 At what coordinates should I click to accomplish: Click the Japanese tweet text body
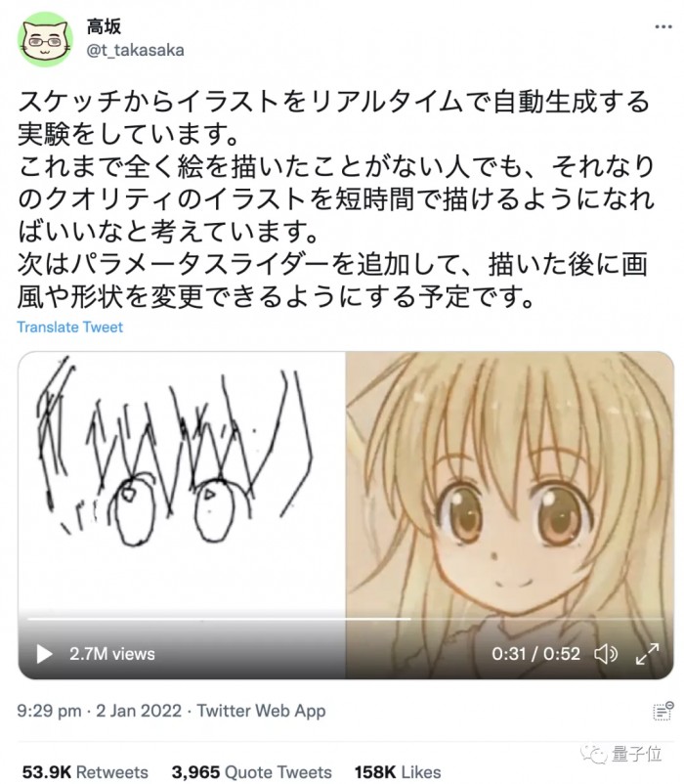[335, 199]
